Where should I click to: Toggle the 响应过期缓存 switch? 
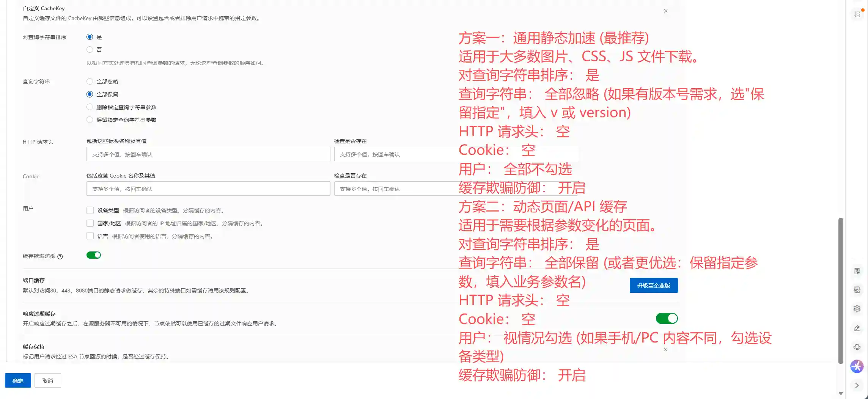(667, 319)
